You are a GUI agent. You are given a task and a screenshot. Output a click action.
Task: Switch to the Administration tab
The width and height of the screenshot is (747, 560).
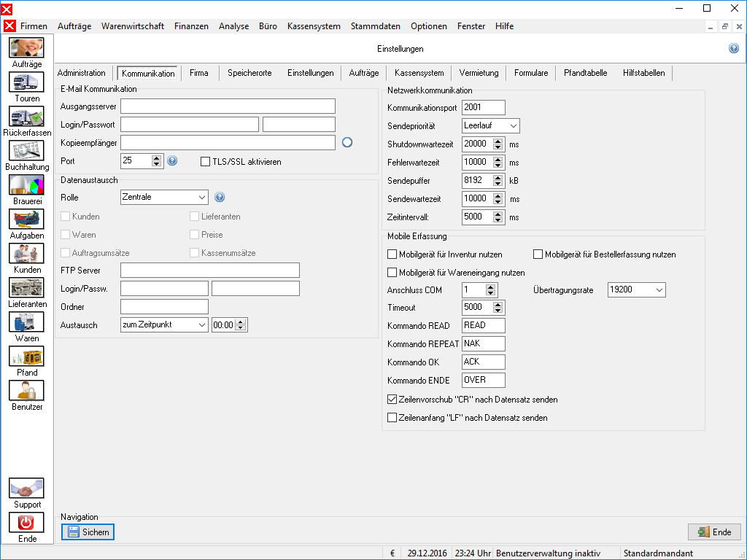pyautogui.click(x=82, y=73)
